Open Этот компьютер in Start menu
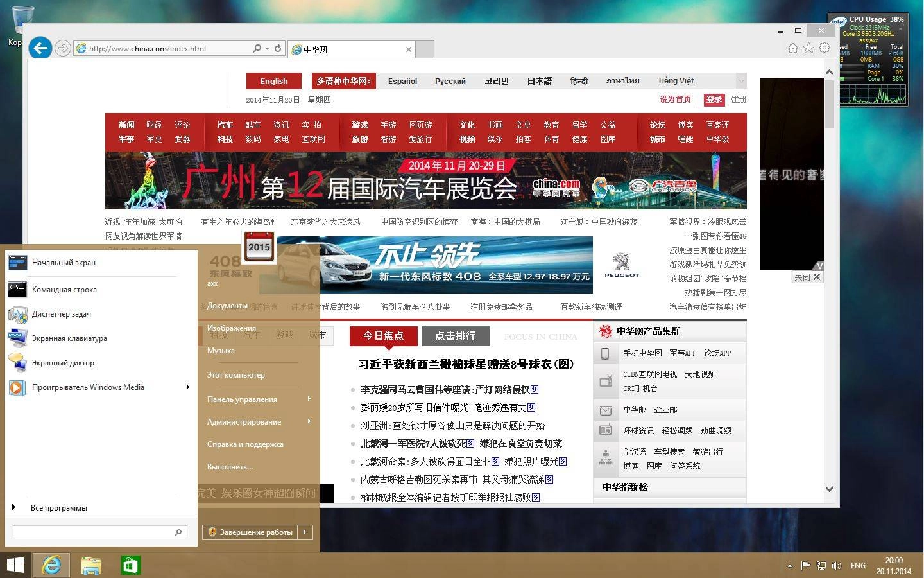This screenshot has height=578, width=924. pos(235,375)
